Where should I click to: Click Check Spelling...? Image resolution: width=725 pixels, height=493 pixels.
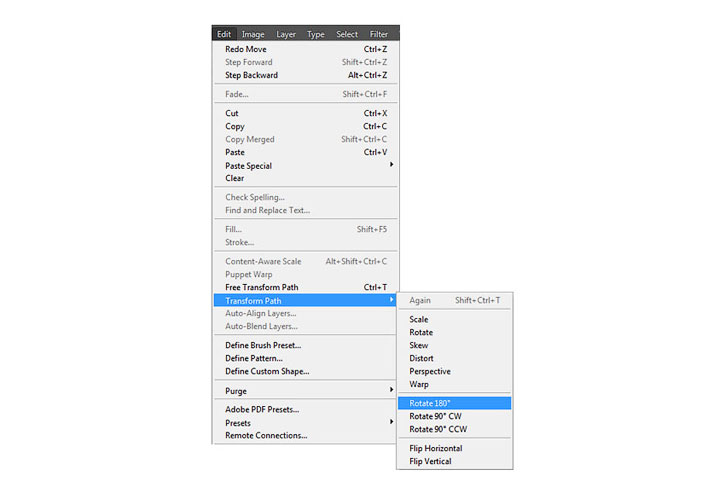(306, 197)
